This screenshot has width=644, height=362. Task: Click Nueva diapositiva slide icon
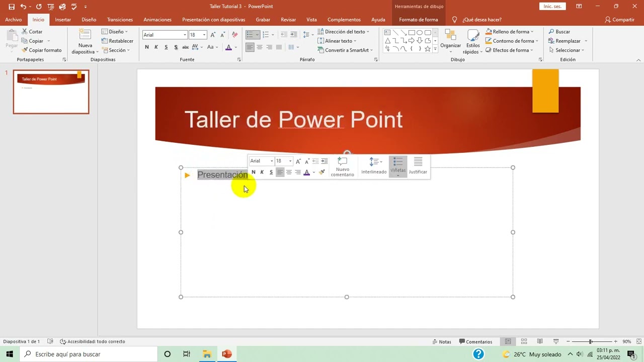85,35
